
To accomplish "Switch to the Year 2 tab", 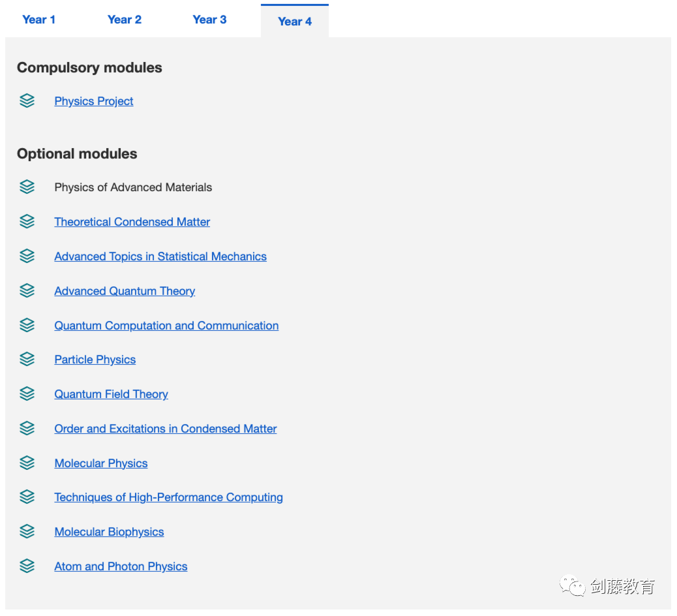I will click(124, 20).
